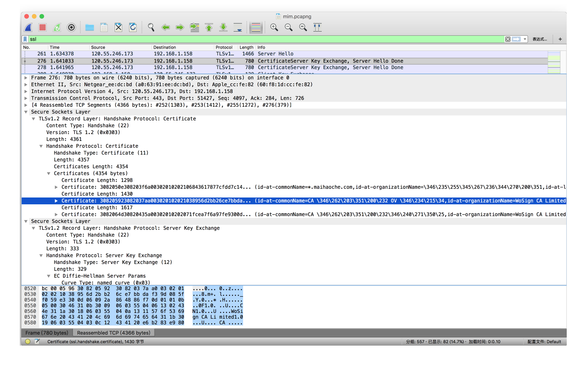
Task: Switch to Reassembled TCP (4366 bytes) tab
Action: point(114,333)
